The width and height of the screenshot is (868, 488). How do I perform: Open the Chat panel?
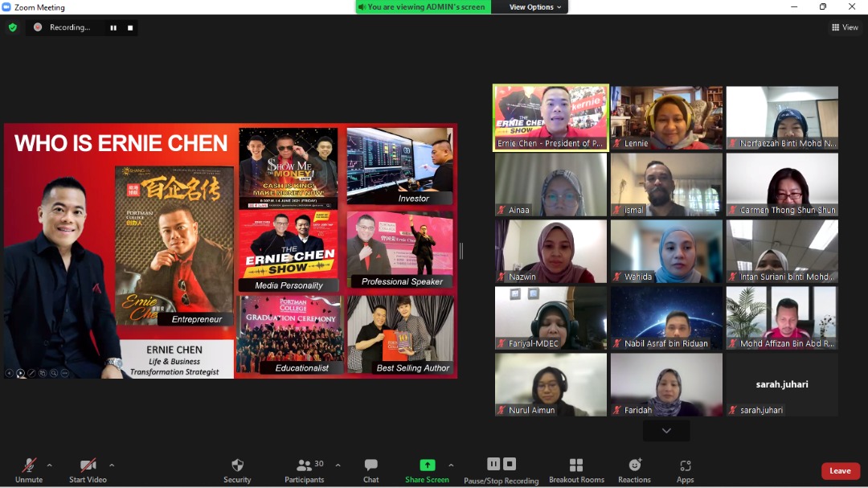[x=371, y=471]
